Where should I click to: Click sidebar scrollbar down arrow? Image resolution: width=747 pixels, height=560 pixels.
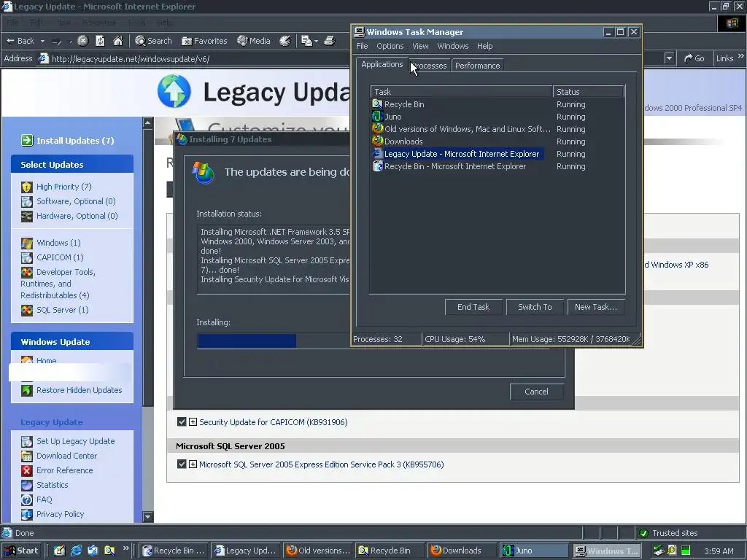[147, 517]
